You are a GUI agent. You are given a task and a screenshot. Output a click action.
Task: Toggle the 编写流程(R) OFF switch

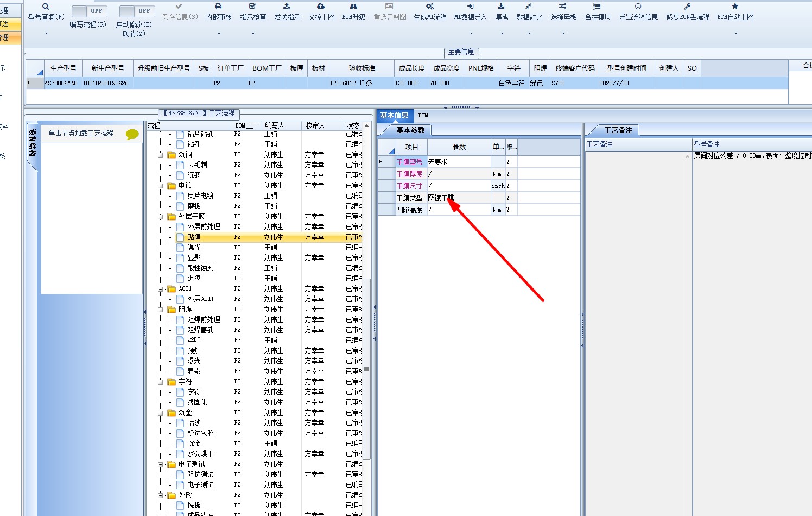[89, 11]
